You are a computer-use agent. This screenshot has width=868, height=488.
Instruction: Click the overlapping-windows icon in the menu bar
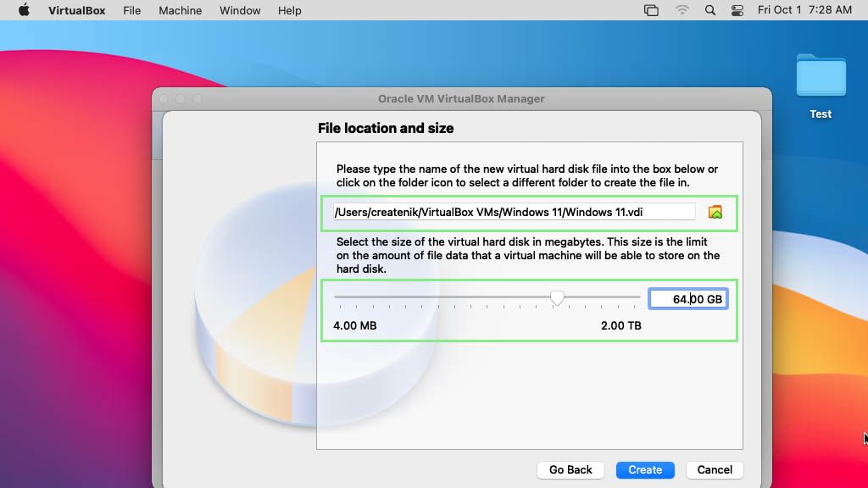point(650,10)
